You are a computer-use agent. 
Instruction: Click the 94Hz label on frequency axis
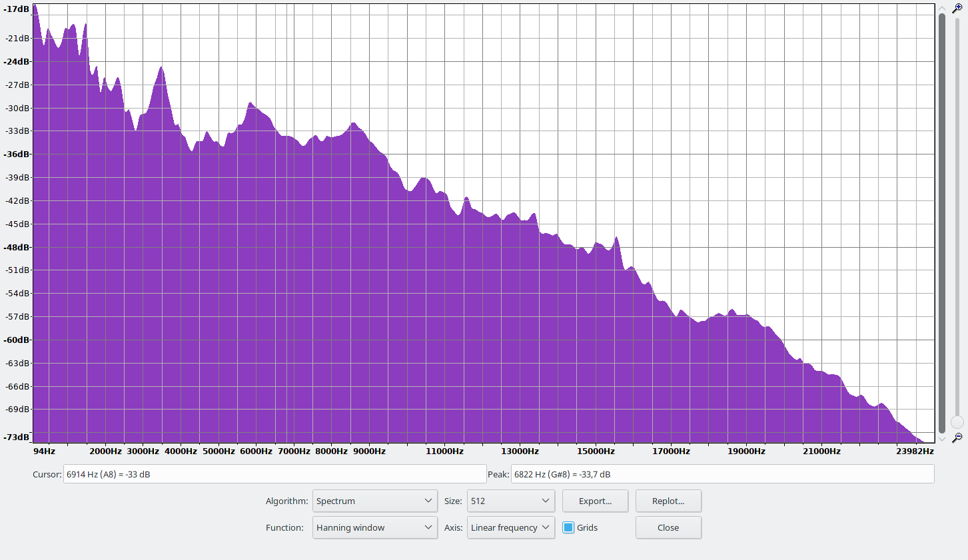(x=44, y=451)
